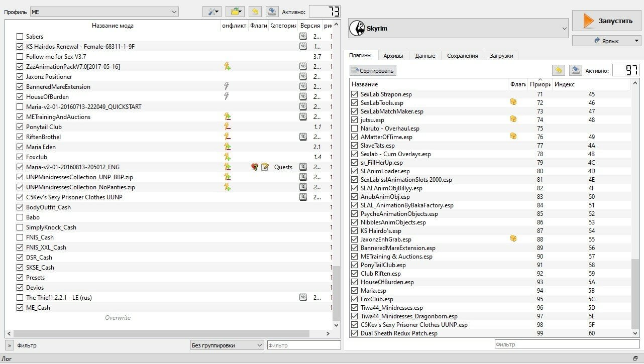644x364 pixels.
Task: Click notes flag icon in Maria-v2 ENG row
Action: 265,167
